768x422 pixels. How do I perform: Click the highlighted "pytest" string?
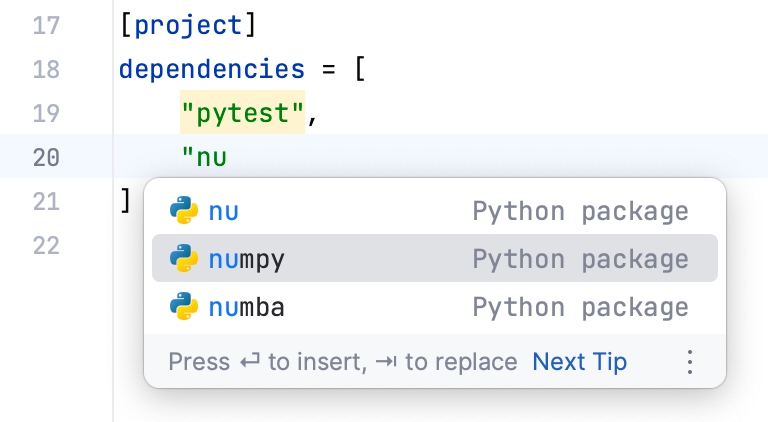[x=242, y=114]
